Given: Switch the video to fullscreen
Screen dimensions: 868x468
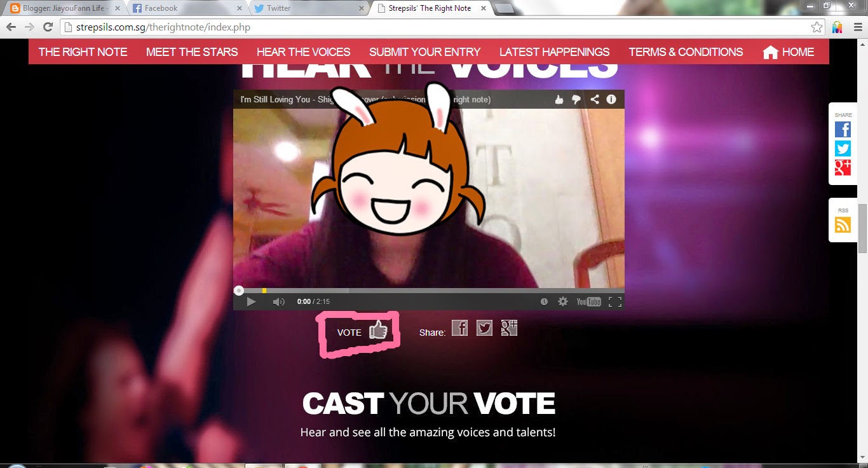Looking at the screenshot, I should pyautogui.click(x=615, y=301).
